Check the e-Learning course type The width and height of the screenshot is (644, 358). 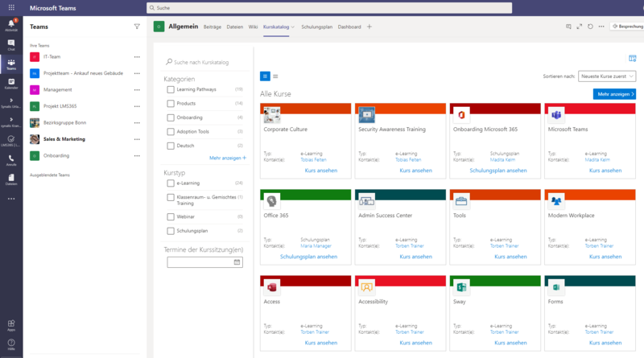171,183
